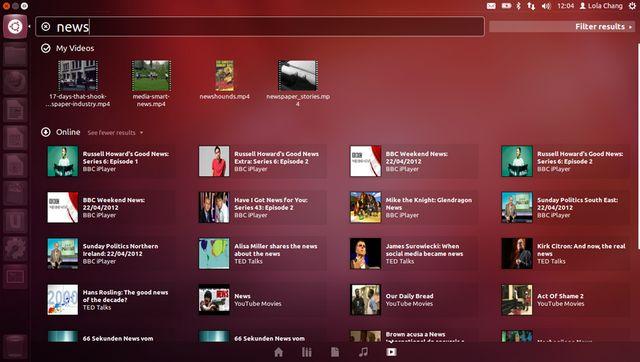The width and height of the screenshot is (640, 362).
Task: Expand the Filter results panel
Action: [x=562, y=27]
